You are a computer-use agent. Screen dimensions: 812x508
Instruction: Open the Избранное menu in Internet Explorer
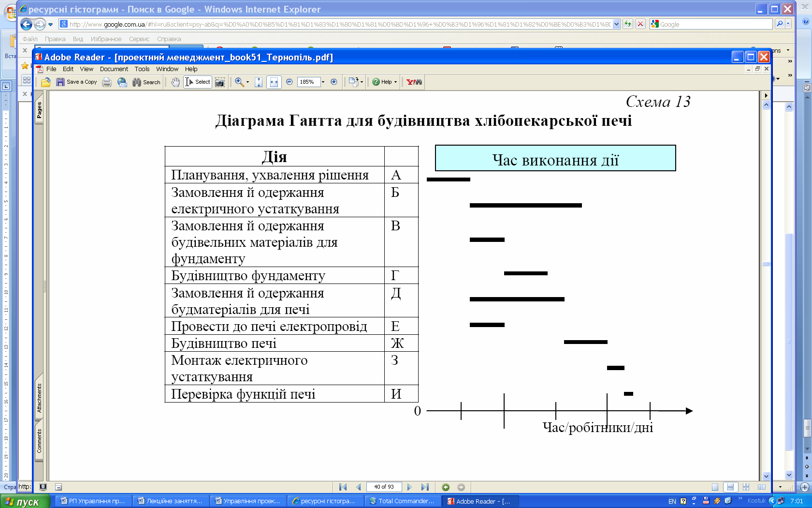(106, 39)
